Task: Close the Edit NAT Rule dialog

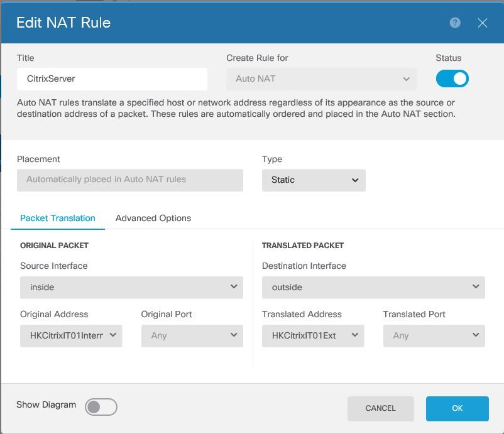Action: tap(482, 23)
